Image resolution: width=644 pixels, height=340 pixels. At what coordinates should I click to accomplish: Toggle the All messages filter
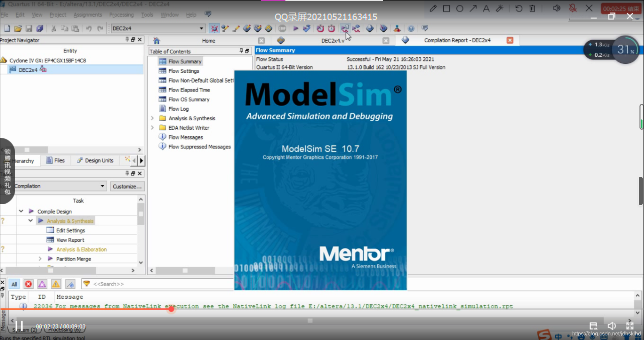coord(14,284)
